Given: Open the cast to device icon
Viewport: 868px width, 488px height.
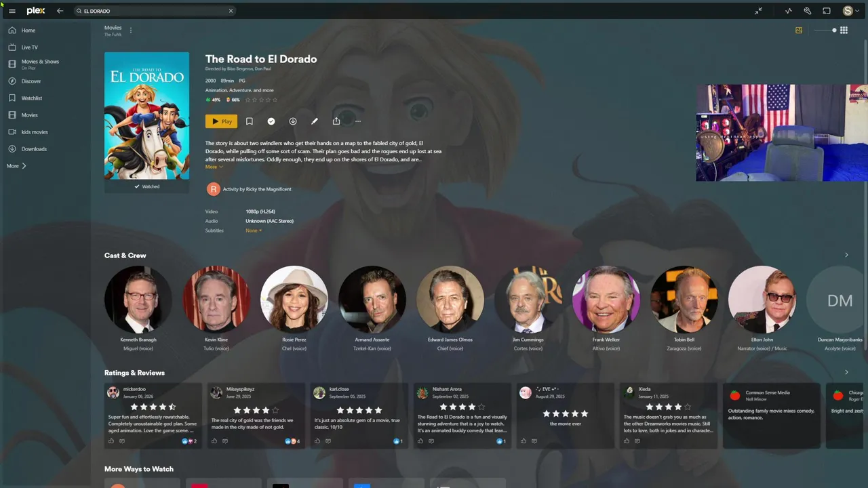Looking at the screenshot, I should (x=827, y=11).
